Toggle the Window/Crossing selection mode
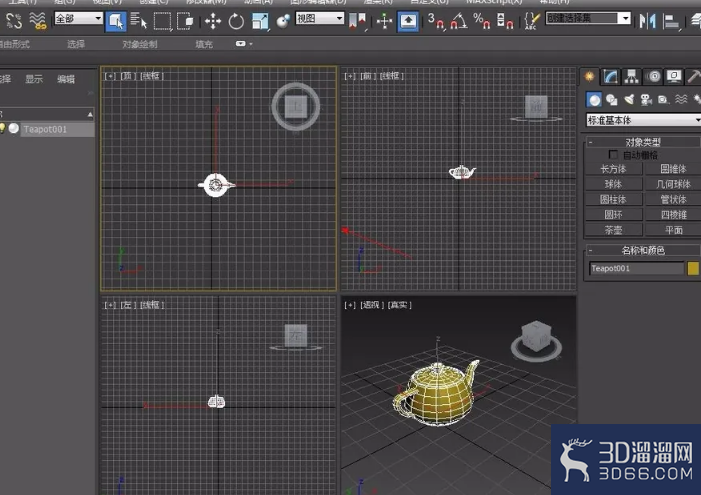701x495 pixels. point(185,21)
